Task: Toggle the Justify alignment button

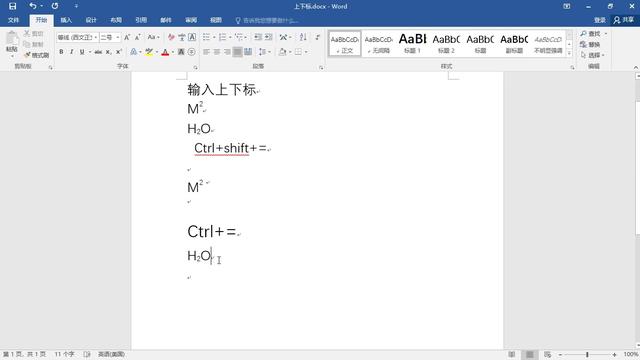Action: pyautogui.click(x=237, y=52)
